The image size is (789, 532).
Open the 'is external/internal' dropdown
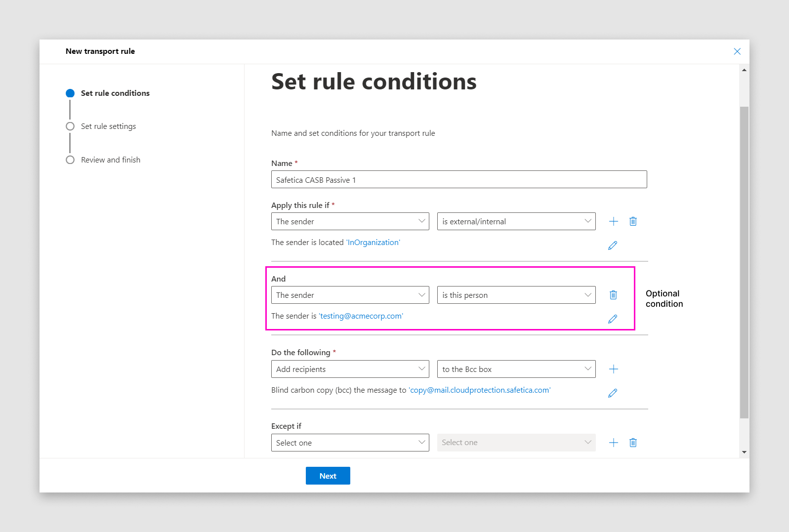(516, 221)
